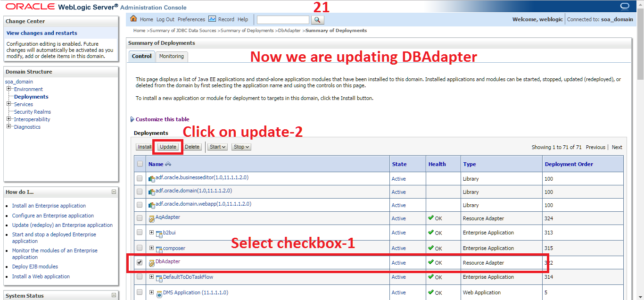Click the Home house icon in toolbar
The image size is (644, 300).
[x=133, y=19]
